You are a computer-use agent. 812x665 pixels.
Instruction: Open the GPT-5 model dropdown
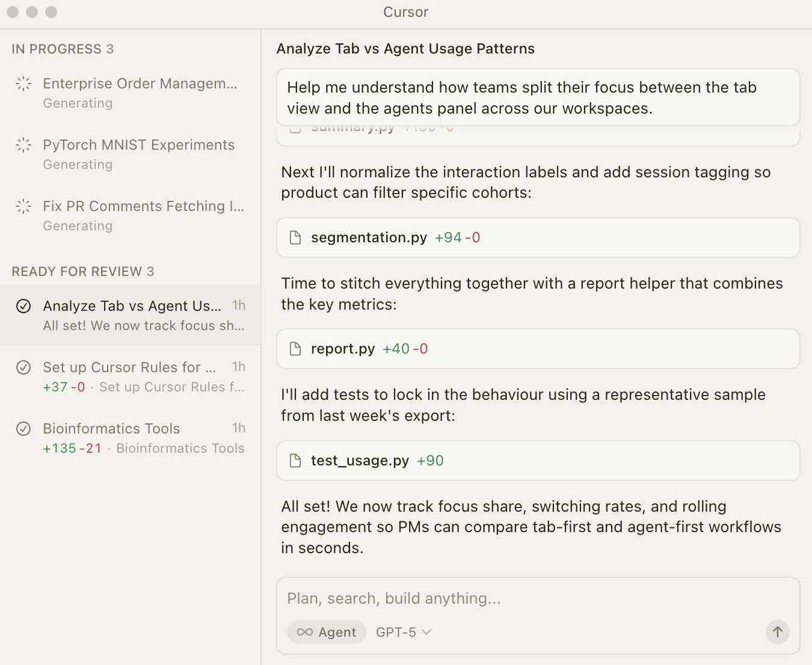403,632
